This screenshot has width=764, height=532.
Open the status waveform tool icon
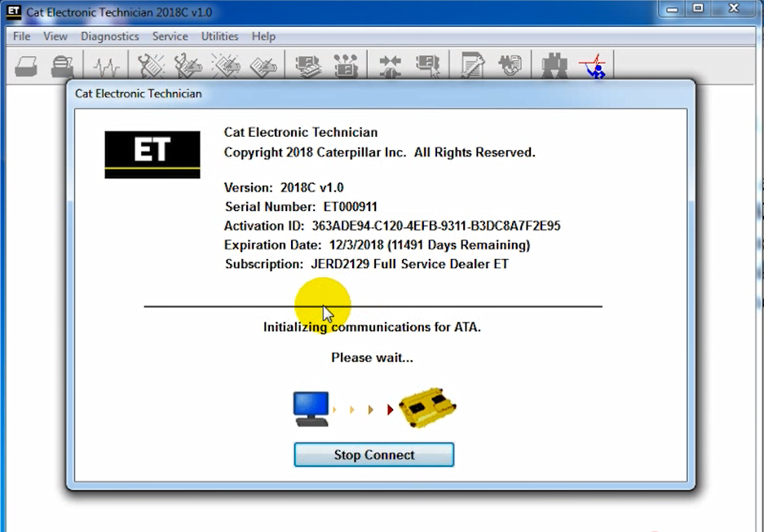[106, 66]
